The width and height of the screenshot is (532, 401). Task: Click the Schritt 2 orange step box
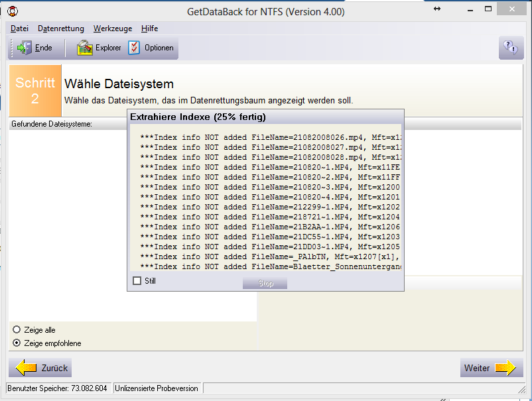point(35,91)
